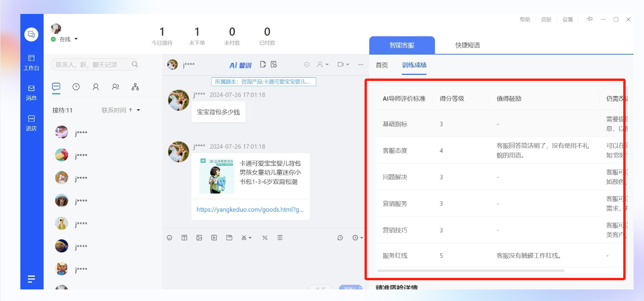Viewport: 644px width, 301px height.
Task: Click the payment request yen icon
Action: 280,238
